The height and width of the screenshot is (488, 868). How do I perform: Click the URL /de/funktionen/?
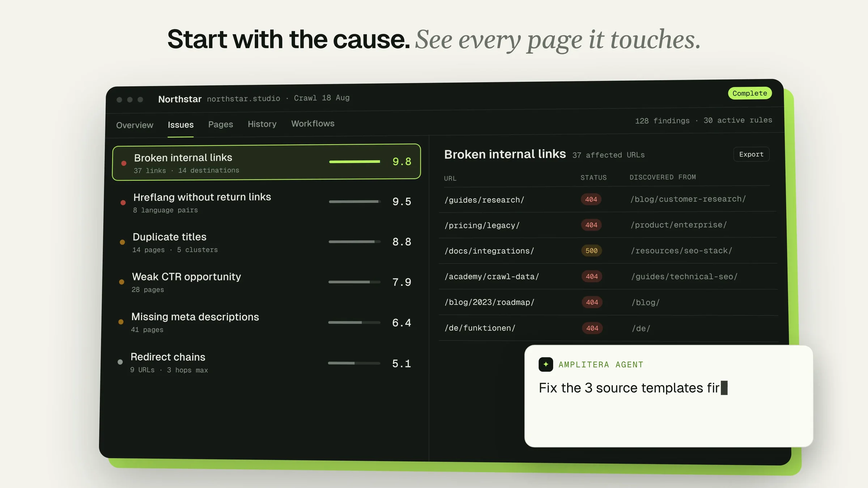pyautogui.click(x=480, y=328)
